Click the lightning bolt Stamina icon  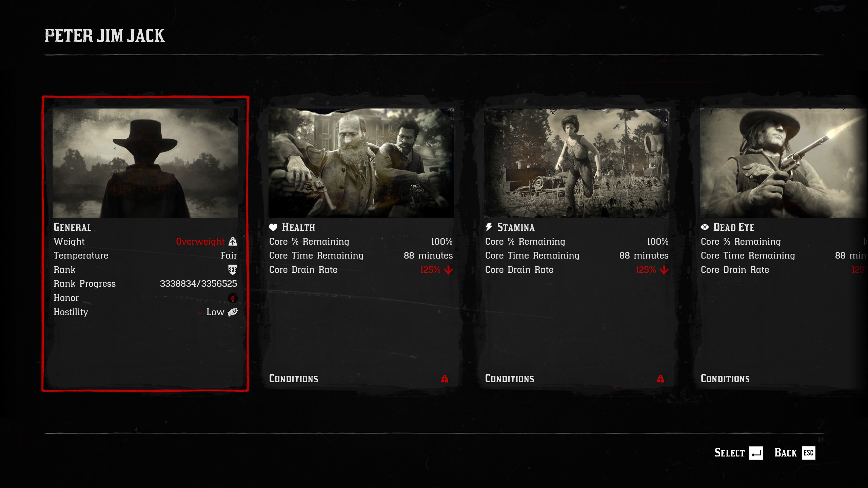click(489, 227)
